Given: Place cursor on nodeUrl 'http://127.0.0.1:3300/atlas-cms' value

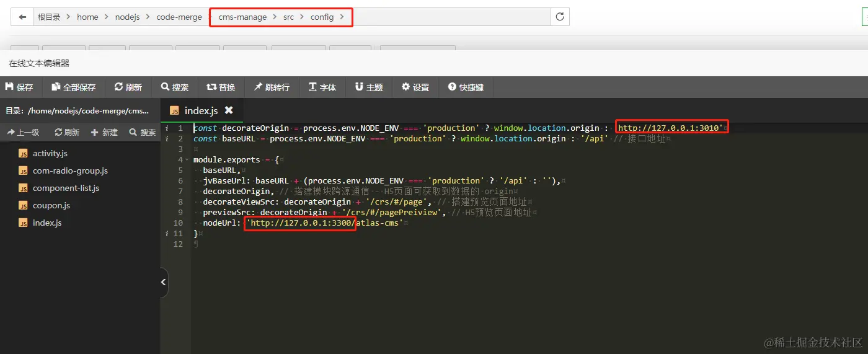Looking at the screenshot, I should 324,223.
